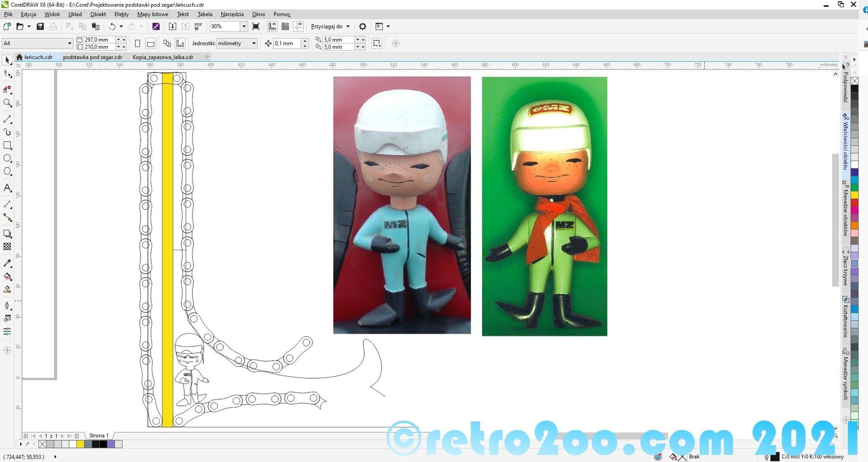Screen dimensions: 868x462
Task: Select the Zoom magnifier tool
Action: 7,104
